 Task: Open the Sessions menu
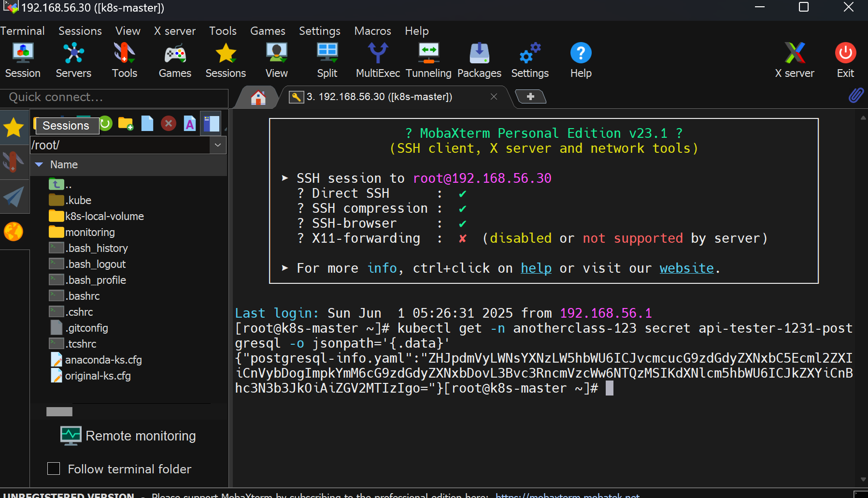80,31
